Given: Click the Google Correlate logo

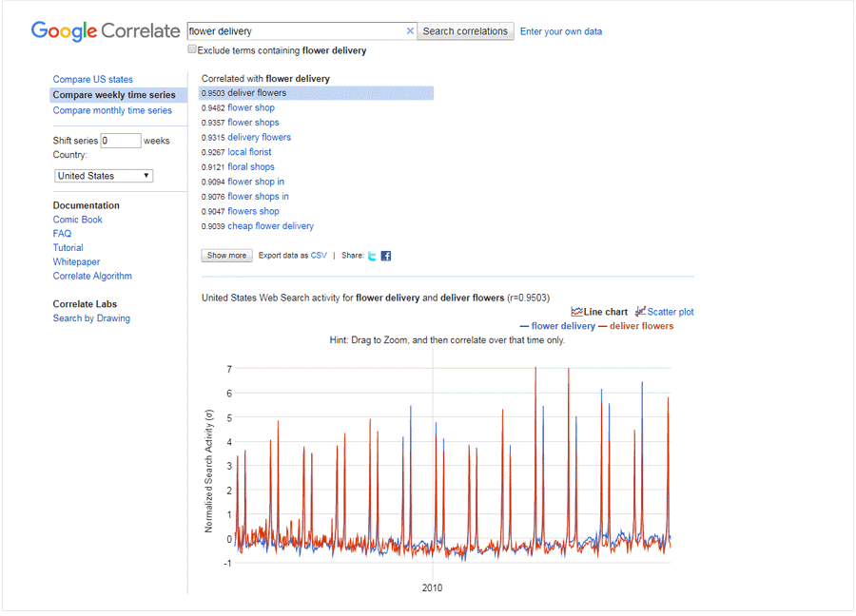Looking at the screenshot, I should (105, 31).
